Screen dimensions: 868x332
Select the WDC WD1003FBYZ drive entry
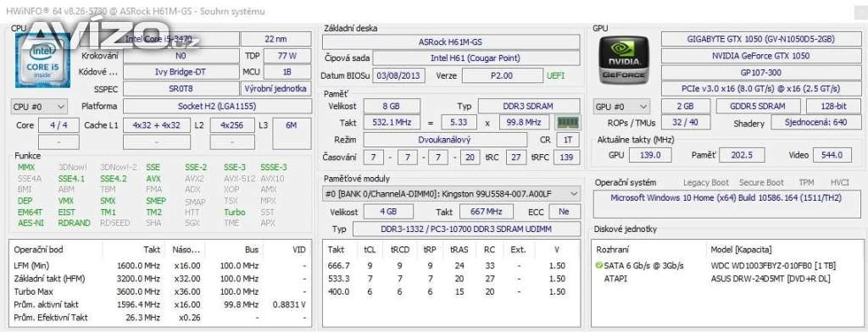(x=773, y=266)
